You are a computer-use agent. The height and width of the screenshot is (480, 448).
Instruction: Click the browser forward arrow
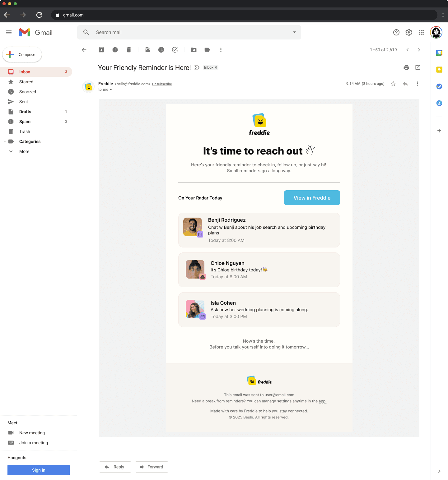(x=23, y=15)
